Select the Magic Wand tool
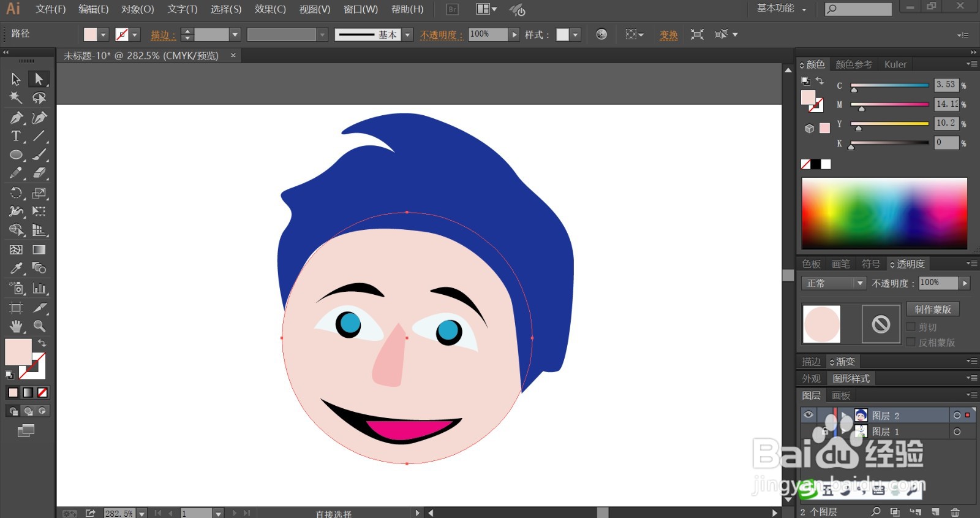Image resolution: width=980 pixels, height=518 pixels. 16,98
